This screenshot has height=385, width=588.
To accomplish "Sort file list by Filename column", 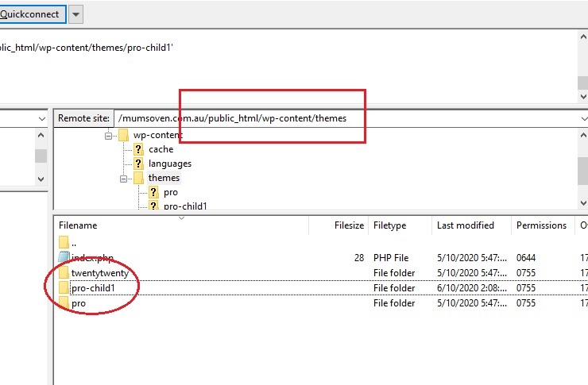I will point(181,225).
